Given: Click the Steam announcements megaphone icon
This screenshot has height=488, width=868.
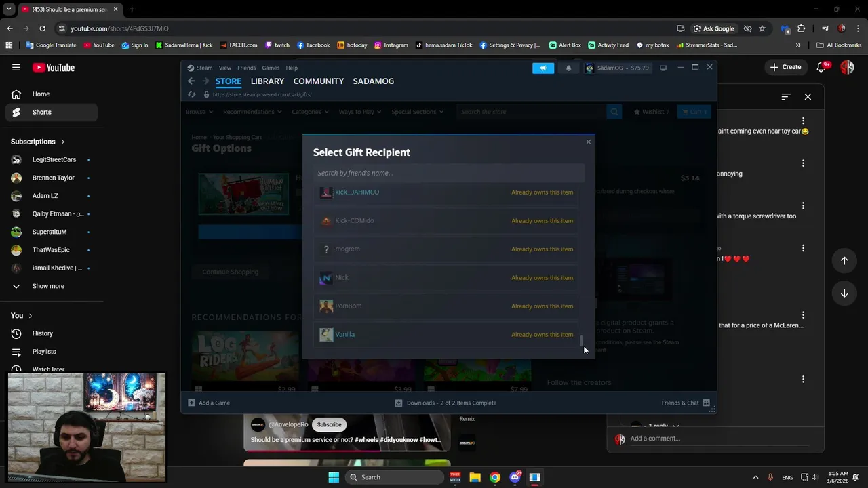Looking at the screenshot, I should click(543, 68).
